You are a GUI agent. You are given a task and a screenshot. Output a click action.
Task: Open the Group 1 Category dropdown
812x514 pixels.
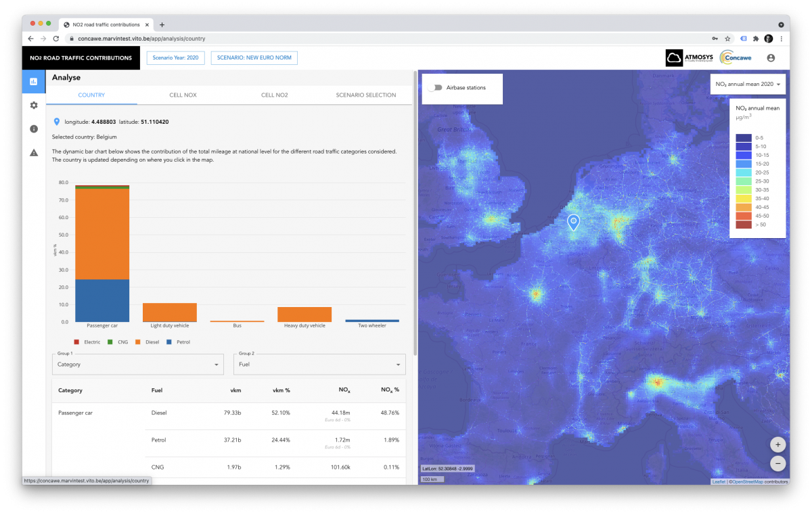[137, 365]
